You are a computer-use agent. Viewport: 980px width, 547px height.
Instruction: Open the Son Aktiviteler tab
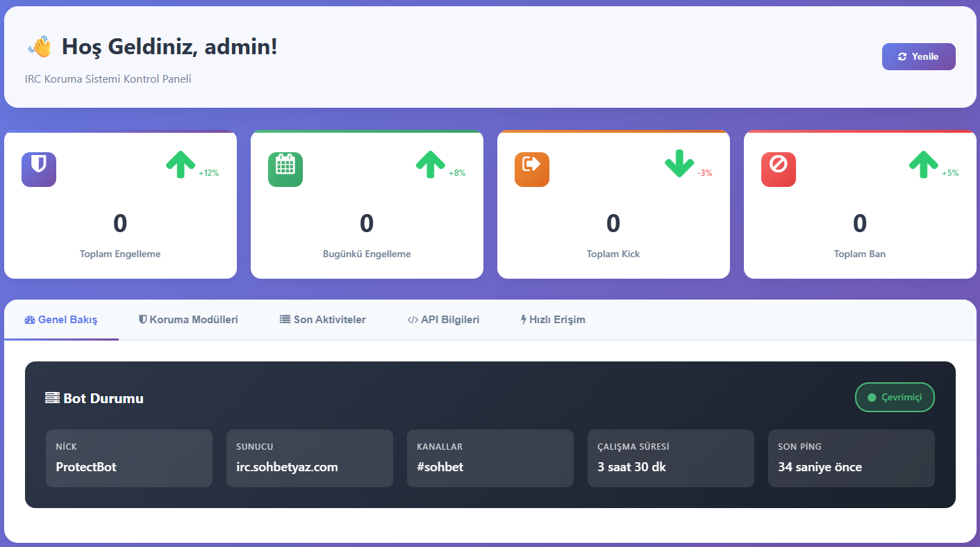[322, 320]
